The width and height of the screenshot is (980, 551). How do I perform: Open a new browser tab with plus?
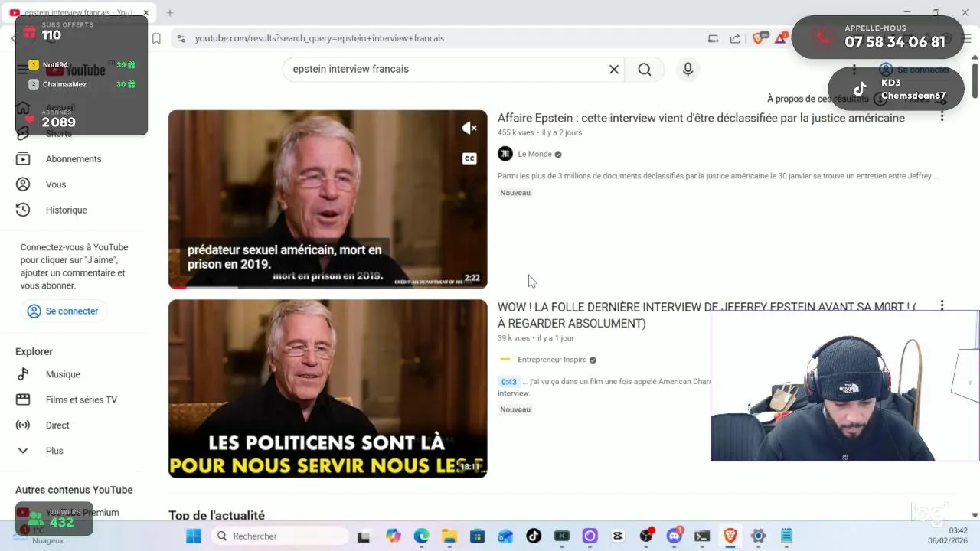click(170, 13)
